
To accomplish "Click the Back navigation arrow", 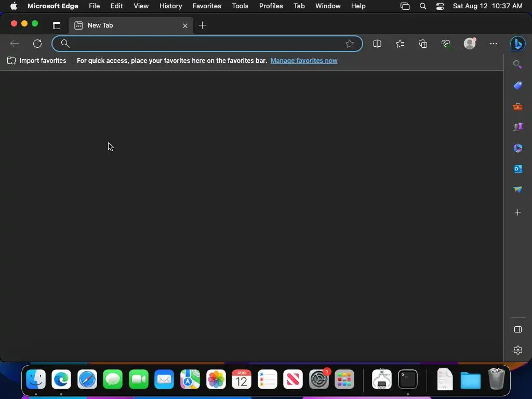I will click(15, 44).
